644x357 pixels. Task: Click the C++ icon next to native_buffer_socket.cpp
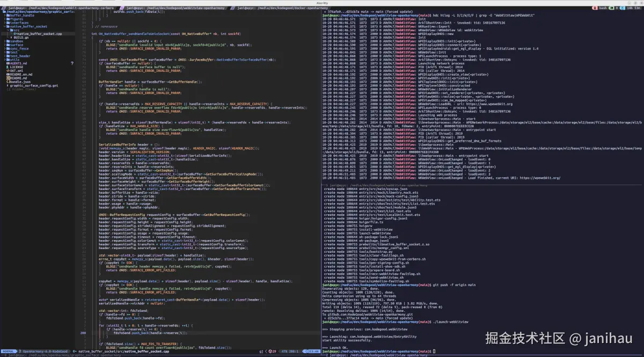click(x=16, y=34)
